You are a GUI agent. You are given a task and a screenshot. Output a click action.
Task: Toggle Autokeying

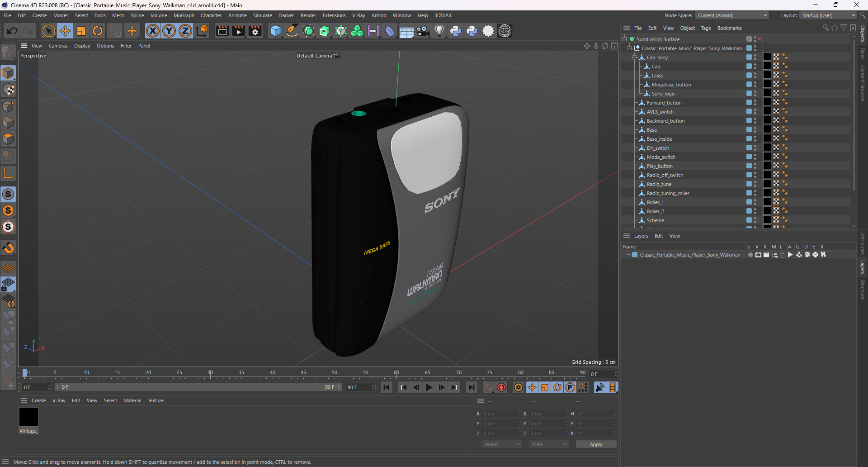point(501,387)
